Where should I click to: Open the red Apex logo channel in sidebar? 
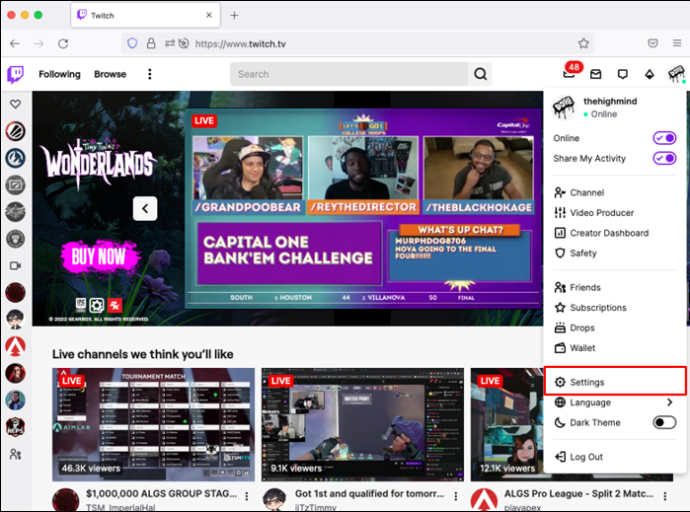click(15, 346)
